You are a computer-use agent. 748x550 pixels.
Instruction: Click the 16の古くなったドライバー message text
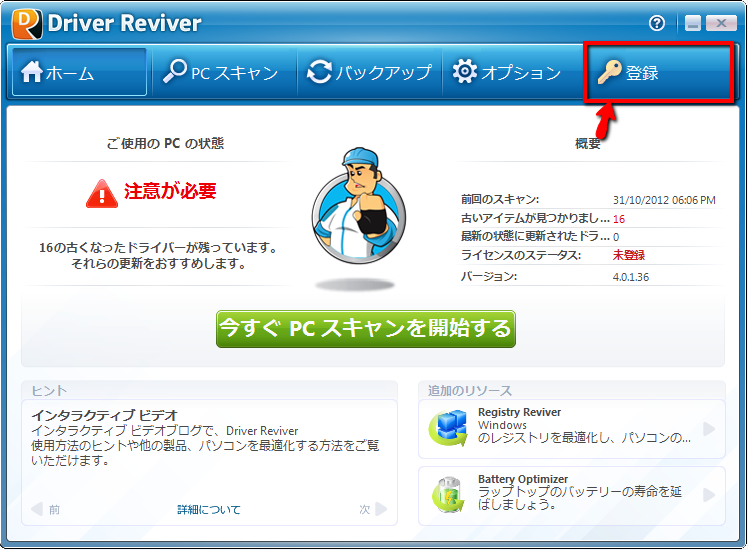158,255
